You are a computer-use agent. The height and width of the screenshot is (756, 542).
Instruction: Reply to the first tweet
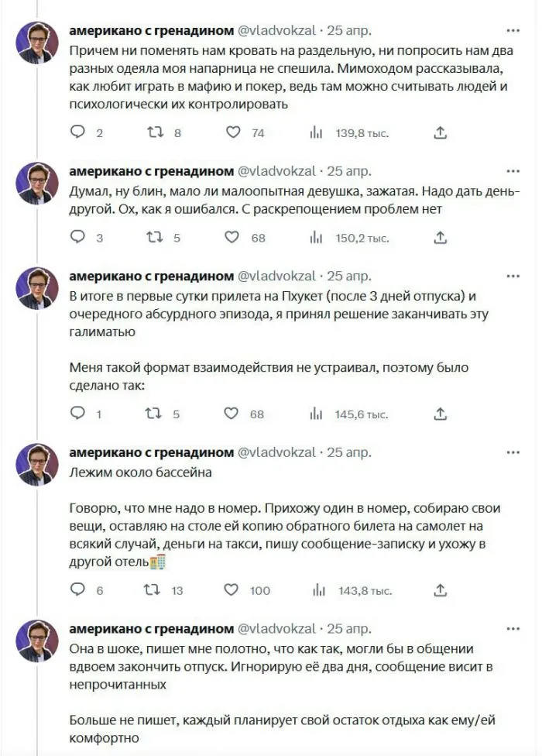tap(76, 132)
